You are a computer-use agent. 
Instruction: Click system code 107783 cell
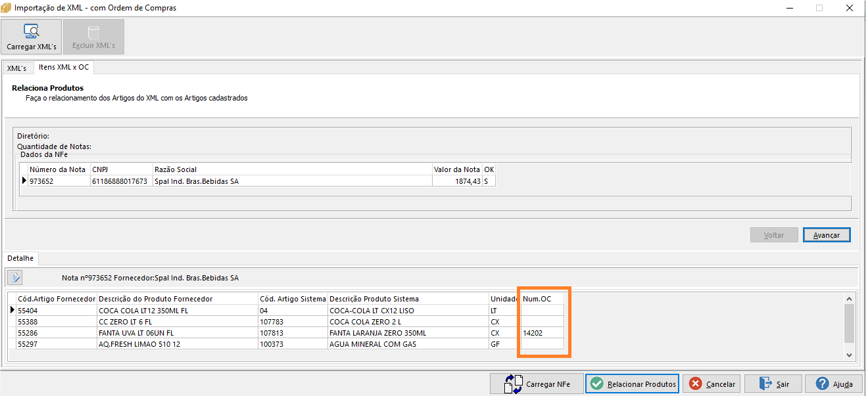click(x=293, y=322)
